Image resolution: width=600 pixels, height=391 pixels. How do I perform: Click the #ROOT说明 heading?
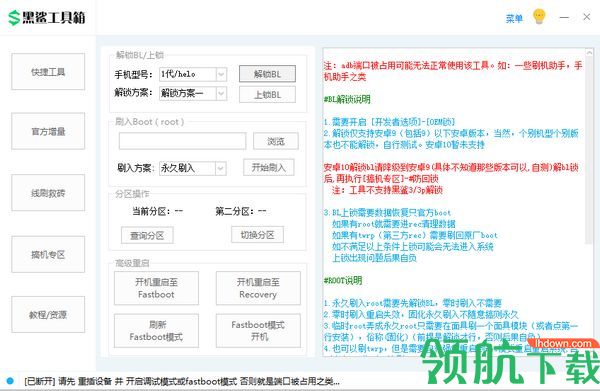coord(343,280)
